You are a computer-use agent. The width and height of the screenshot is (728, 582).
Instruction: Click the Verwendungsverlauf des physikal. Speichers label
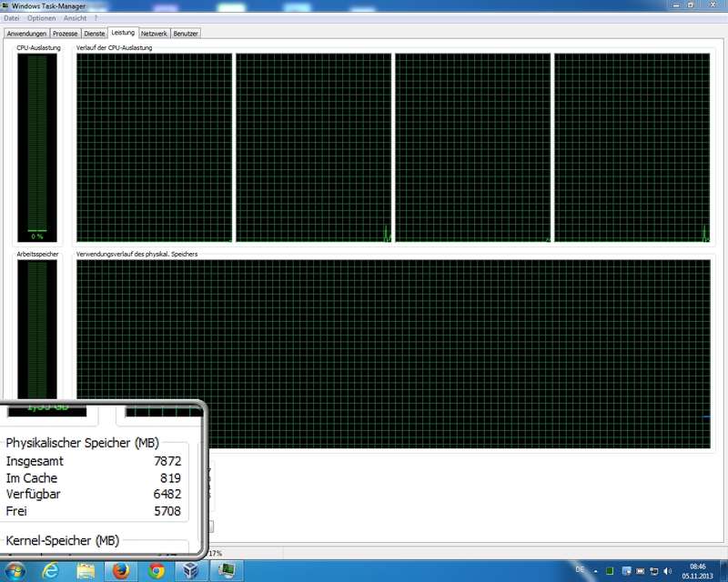coord(137,255)
